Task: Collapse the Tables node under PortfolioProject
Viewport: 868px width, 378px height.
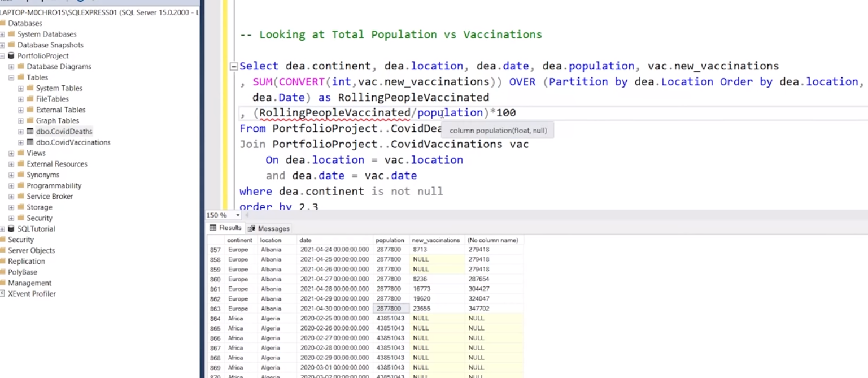Action: coord(10,77)
